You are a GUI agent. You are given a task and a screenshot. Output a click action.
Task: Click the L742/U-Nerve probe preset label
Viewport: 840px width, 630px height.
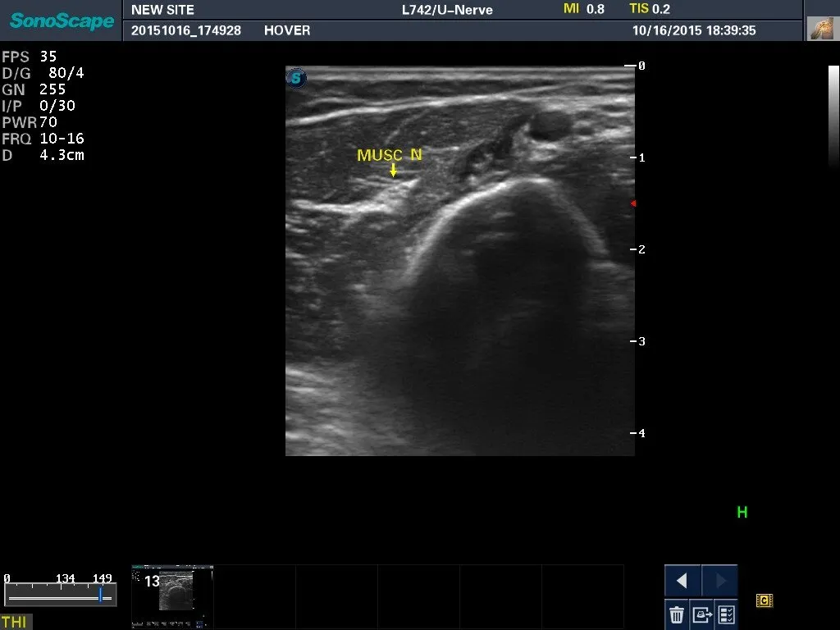(447, 10)
